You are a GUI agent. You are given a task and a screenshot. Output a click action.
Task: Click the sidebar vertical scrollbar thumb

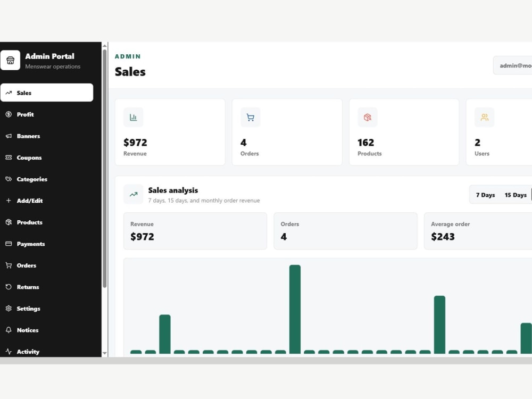pos(105,169)
